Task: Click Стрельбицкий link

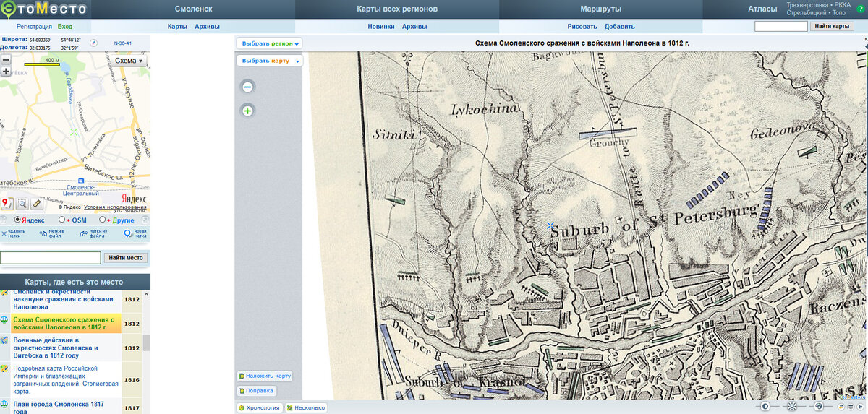Action: (807, 13)
